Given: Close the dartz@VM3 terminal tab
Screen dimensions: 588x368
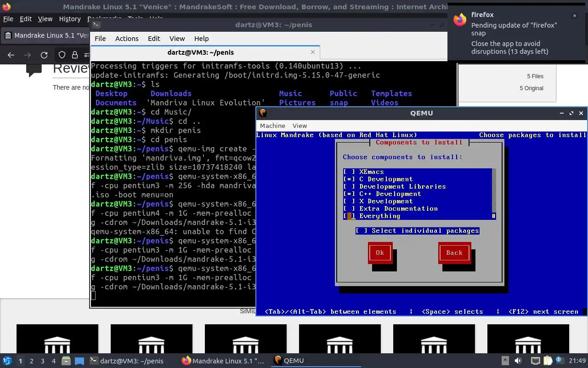Looking at the screenshot, I should coord(313,52).
